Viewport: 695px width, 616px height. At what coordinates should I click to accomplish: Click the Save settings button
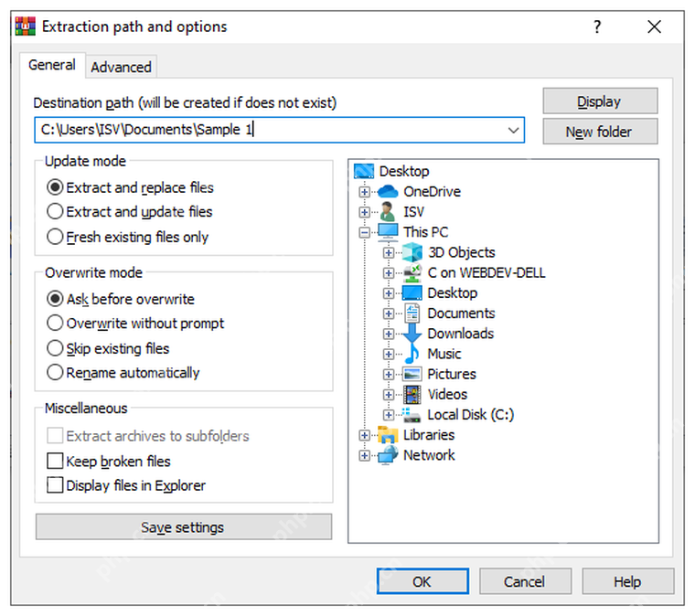point(184,526)
